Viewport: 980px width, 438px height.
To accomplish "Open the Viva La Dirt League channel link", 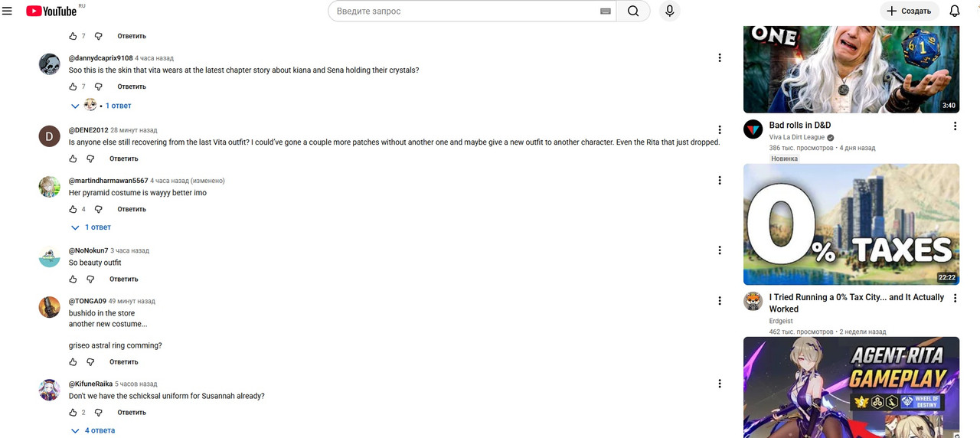I will (797, 137).
